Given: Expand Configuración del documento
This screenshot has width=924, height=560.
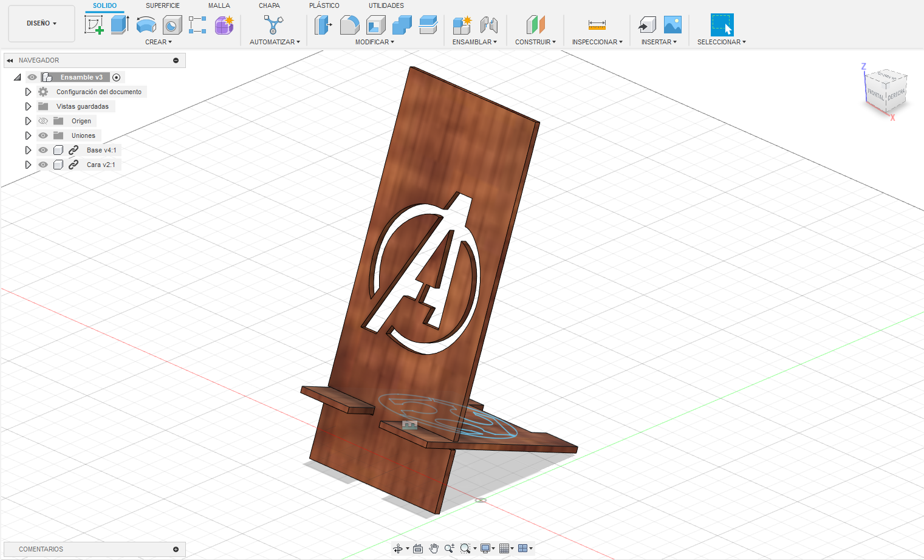Looking at the screenshot, I should (x=28, y=92).
